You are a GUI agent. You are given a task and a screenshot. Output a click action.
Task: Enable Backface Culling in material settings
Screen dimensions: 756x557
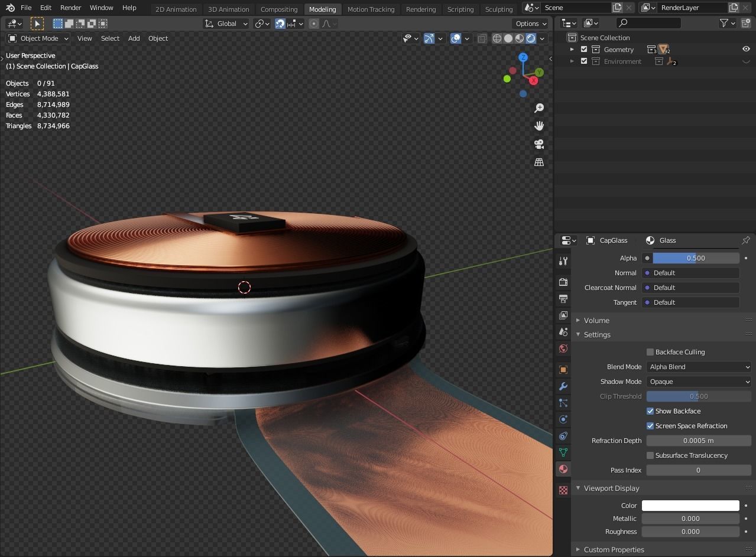tap(650, 351)
